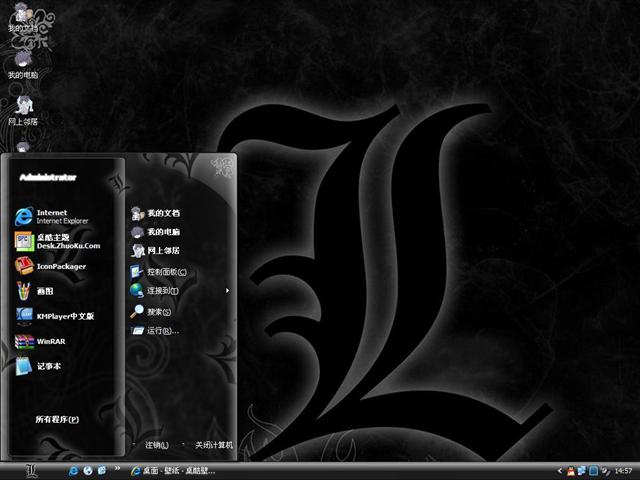The width and height of the screenshot is (640, 480).
Task: Expand the 连接到 submenu arrow
Action: [x=227, y=291]
